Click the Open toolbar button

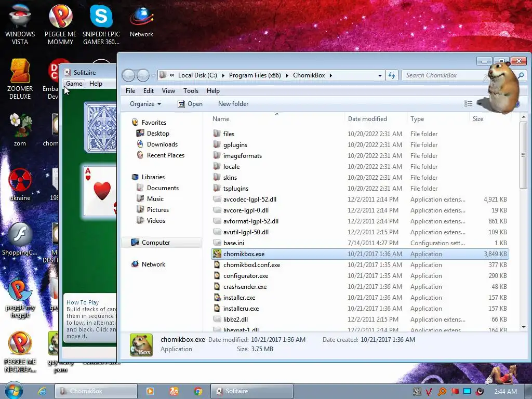[x=190, y=104]
